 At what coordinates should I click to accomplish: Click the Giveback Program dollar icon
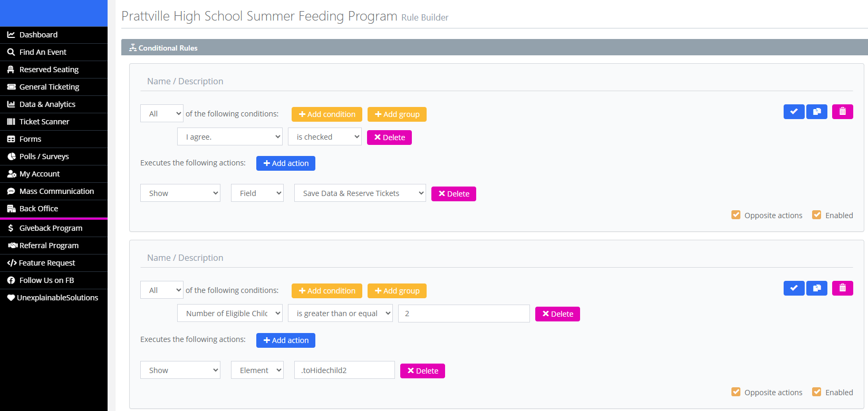[x=11, y=228]
